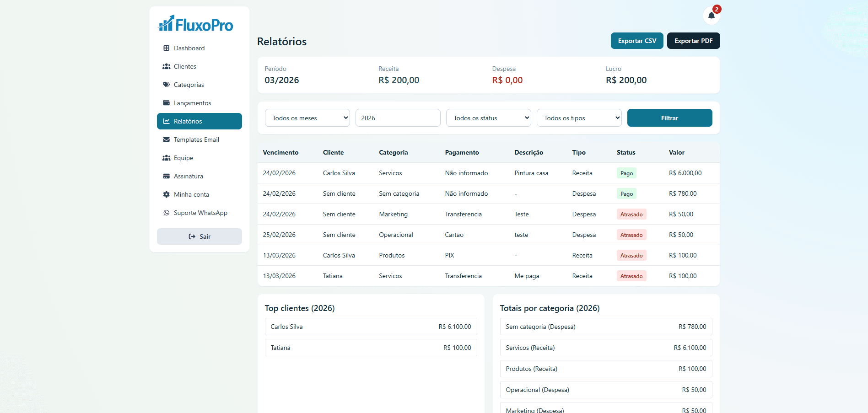Apply filters with the Filtrar button
Image resolution: width=868 pixels, height=413 pixels.
669,118
